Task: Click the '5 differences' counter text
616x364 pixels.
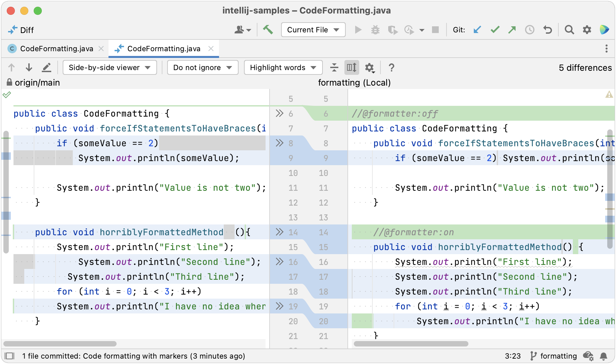Action: [x=585, y=68]
